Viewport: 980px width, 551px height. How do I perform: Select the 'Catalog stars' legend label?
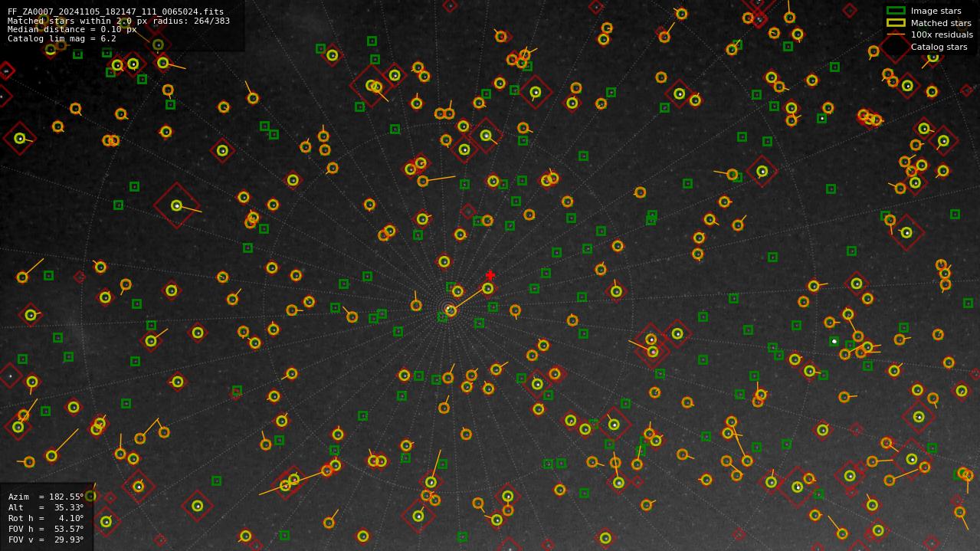tap(939, 47)
